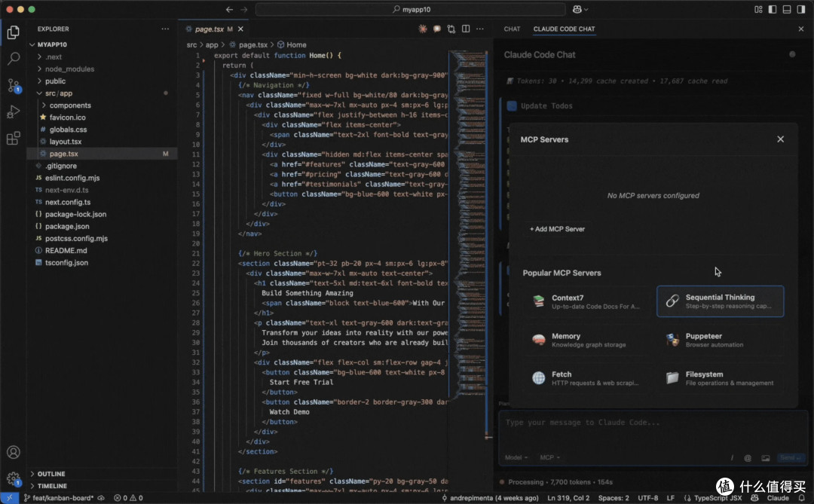Collapse the MYAPP10 root folder

(x=102, y=44)
